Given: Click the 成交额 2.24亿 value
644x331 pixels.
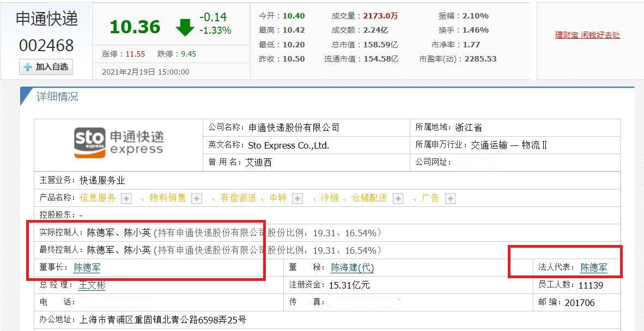Looking at the screenshot, I should click(375, 30).
